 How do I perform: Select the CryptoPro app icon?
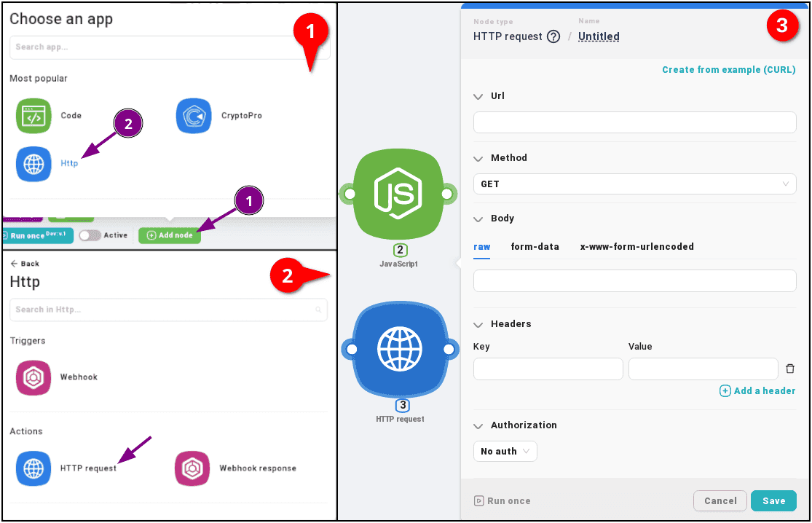194,116
